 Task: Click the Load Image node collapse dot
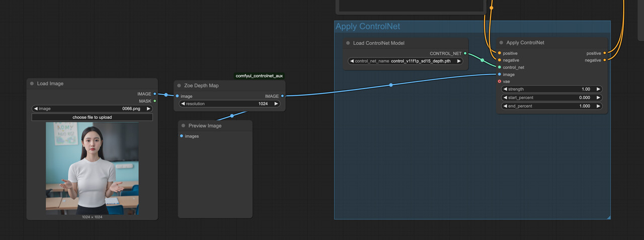pos(32,84)
